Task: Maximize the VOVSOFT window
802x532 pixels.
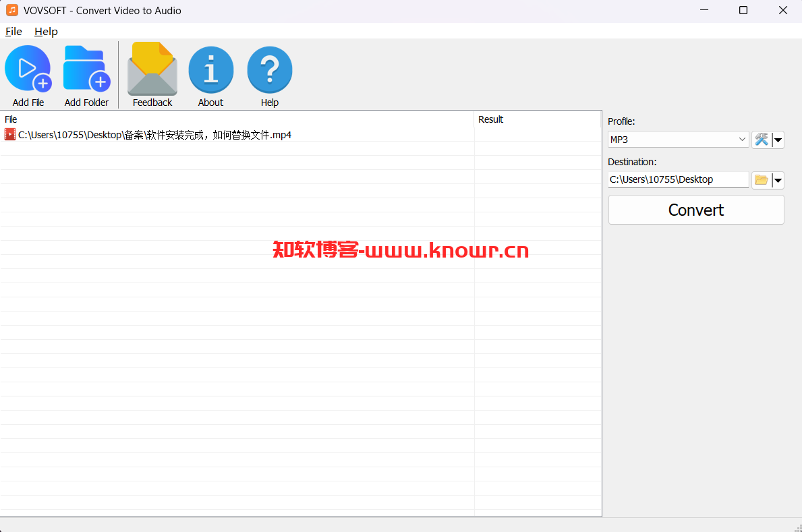Action: 743,10
